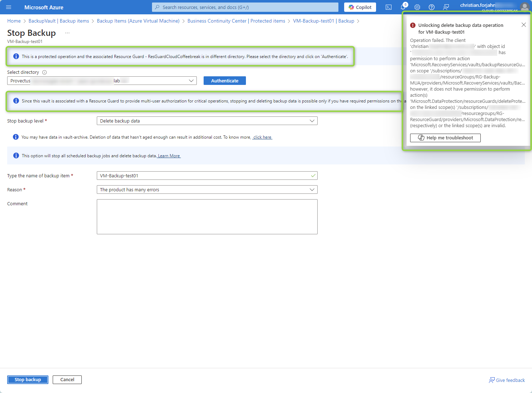532x393 pixels.
Task: Open the ellipsis menu beside Stop Backup
Action: click(67, 33)
